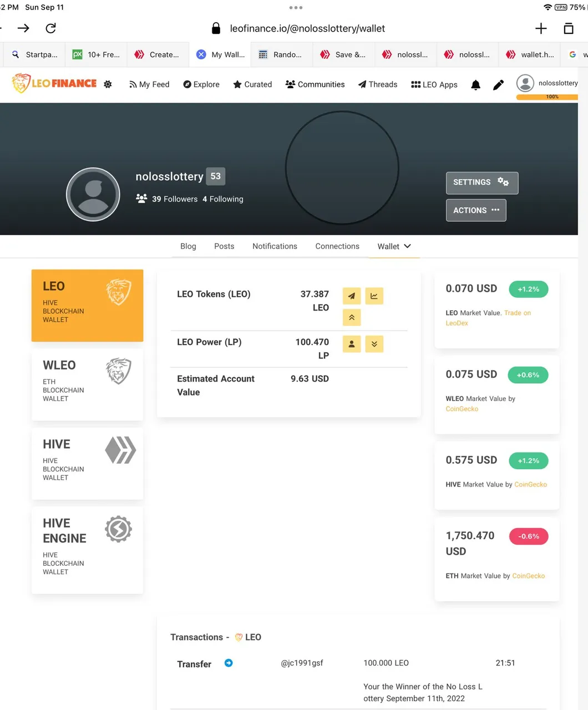
Task: Open the CoinGecko link for HIVE Market Value
Action: [530, 484]
